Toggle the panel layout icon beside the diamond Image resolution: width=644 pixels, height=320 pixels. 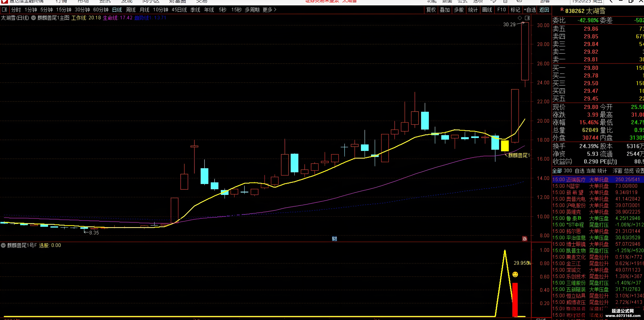(527, 18)
